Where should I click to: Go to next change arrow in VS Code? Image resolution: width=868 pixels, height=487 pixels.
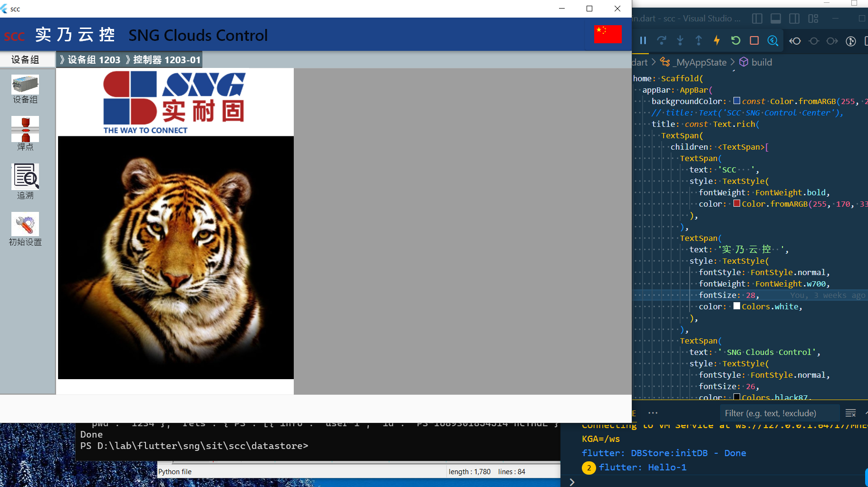click(832, 41)
